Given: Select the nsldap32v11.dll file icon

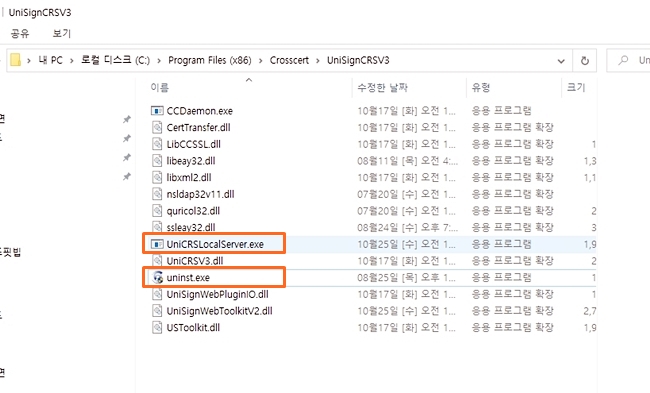Looking at the screenshot, I should [x=157, y=194].
